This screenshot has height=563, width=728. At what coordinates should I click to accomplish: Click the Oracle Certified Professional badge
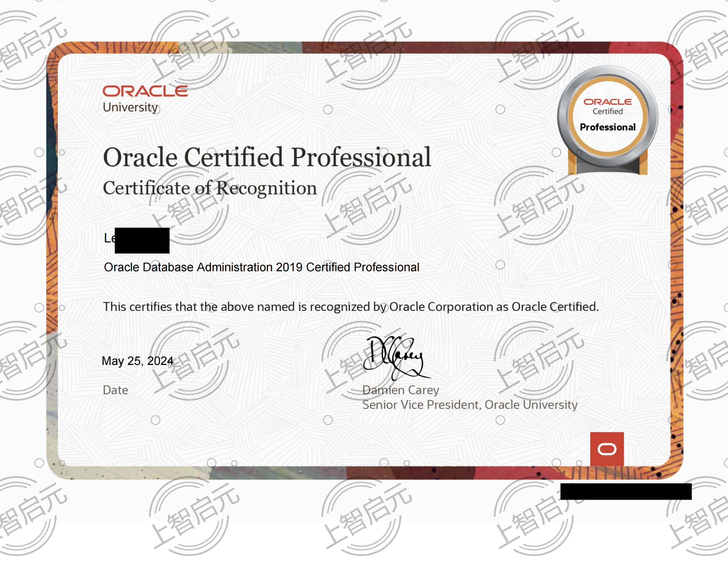[x=608, y=121]
